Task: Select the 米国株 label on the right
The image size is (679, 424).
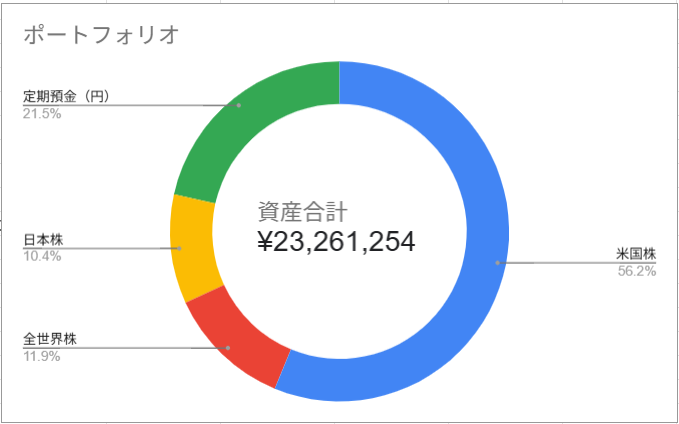Action: pos(636,255)
